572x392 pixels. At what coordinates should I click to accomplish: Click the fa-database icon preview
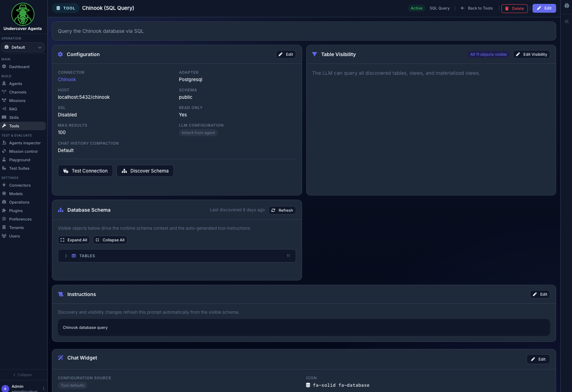point(308,385)
